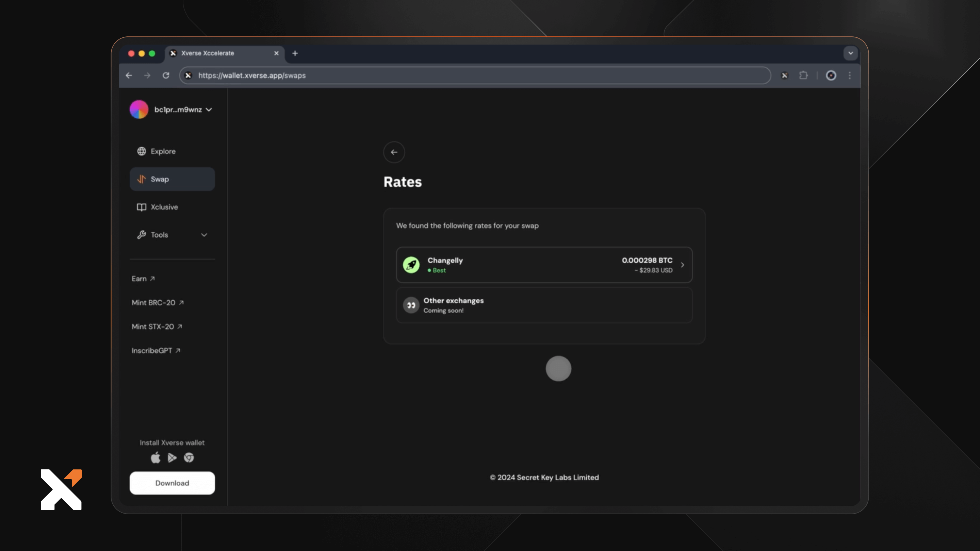Click the 0.000298 BTC amount
Viewport: 980px width, 551px height.
[647, 260]
